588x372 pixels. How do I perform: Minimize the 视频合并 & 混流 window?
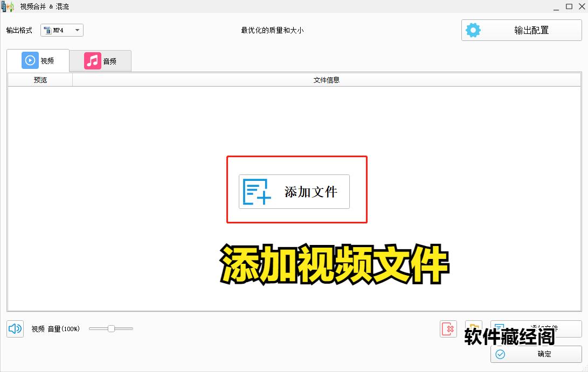point(556,7)
